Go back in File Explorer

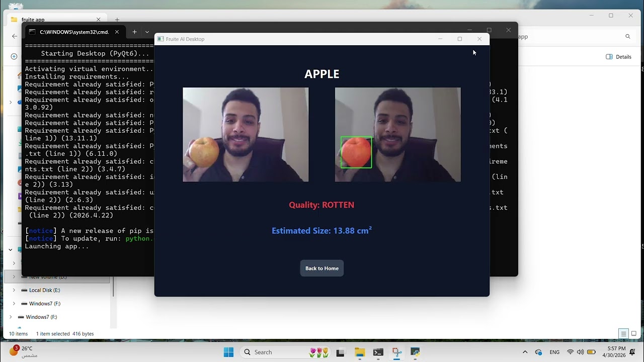tap(14, 36)
